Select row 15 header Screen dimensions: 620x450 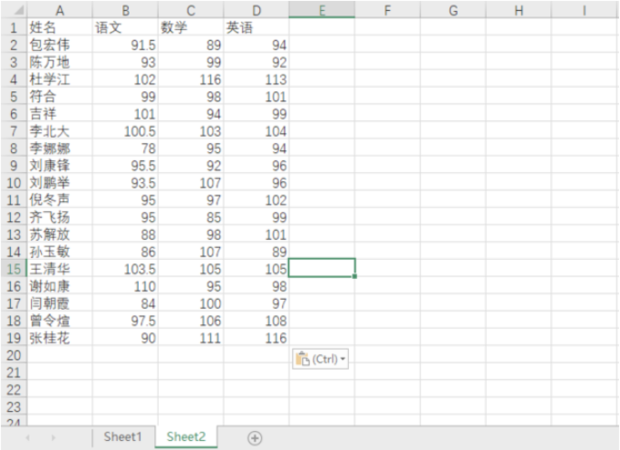[x=14, y=269]
